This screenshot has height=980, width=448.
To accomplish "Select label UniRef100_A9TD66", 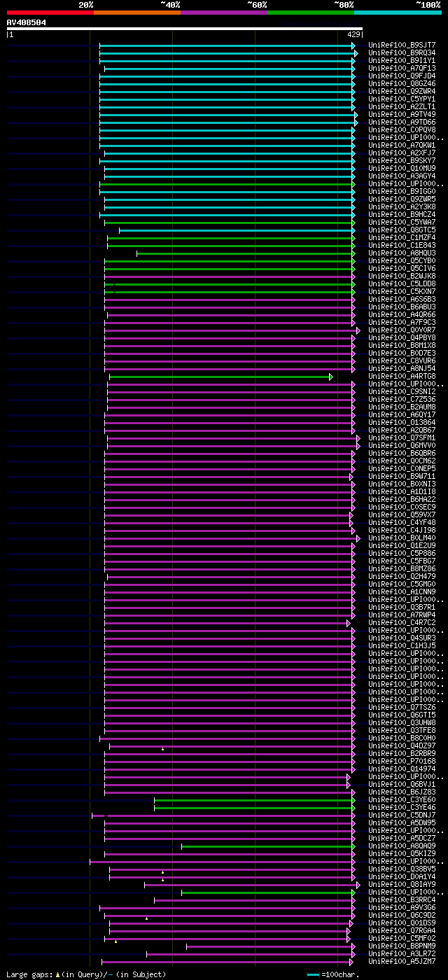I will point(402,122).
